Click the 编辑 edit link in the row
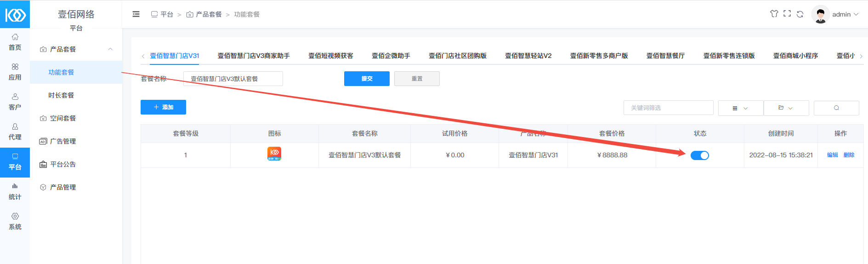This screenshot has width=868, height=264. [x=833, y=155]
